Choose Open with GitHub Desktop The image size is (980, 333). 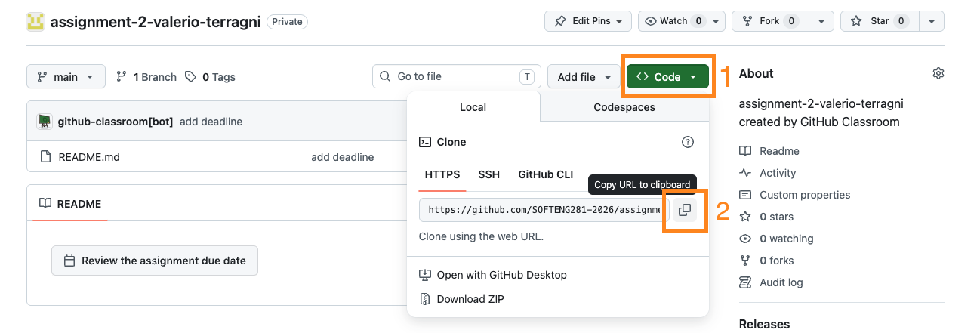coord(492,275)
